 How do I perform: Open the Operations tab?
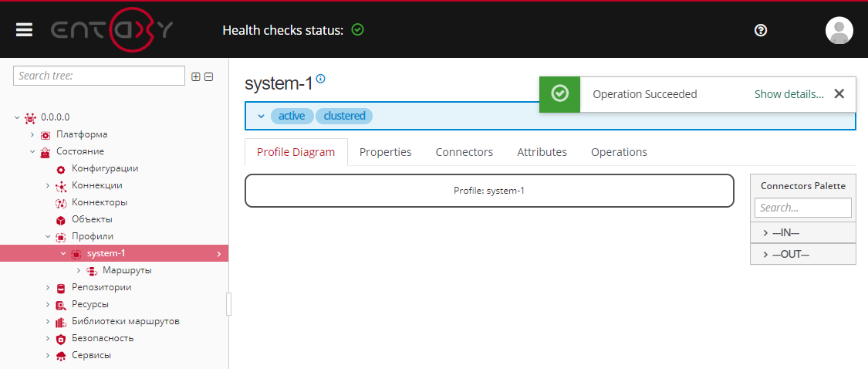619,152
